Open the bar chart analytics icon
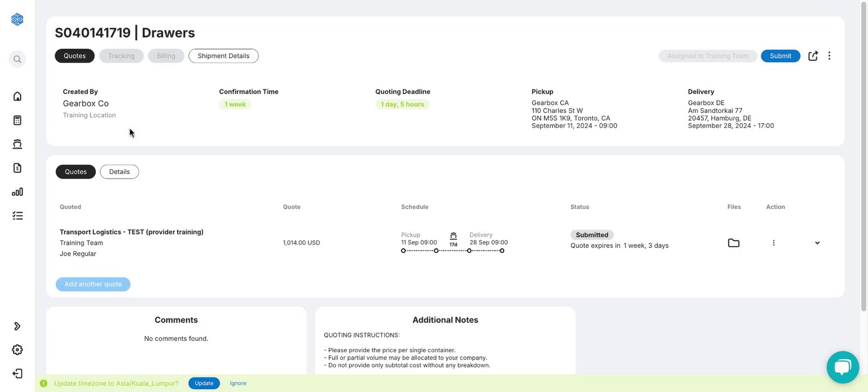This screenshot has height=392, width=868. pyautogui.click(x=17, y=192)
